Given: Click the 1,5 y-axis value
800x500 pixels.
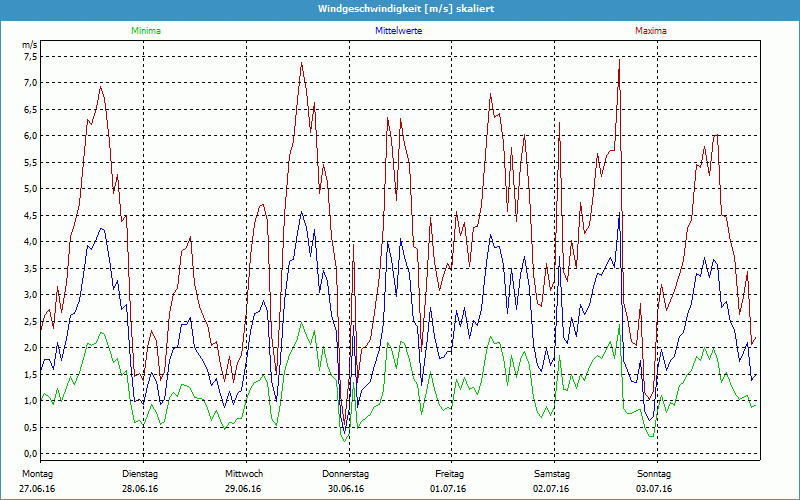Looking at the screenshot, I should (x=30, y=374).
